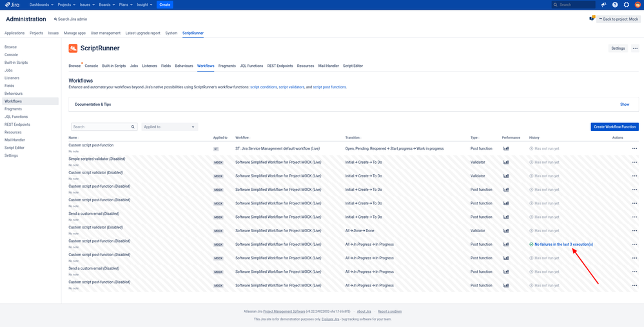Screen dimensions: 644x327
Task: Open the notifications megaphone icon
Action: tap(603, 5)
